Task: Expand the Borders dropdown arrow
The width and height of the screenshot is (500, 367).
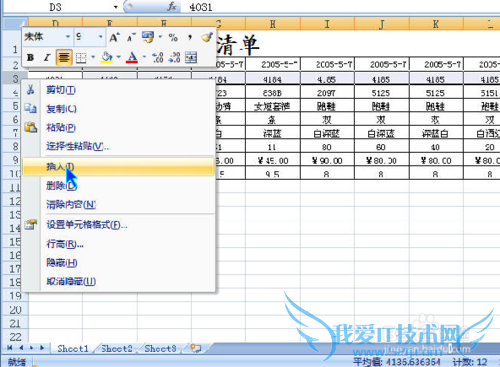Action: click(93, 57)
